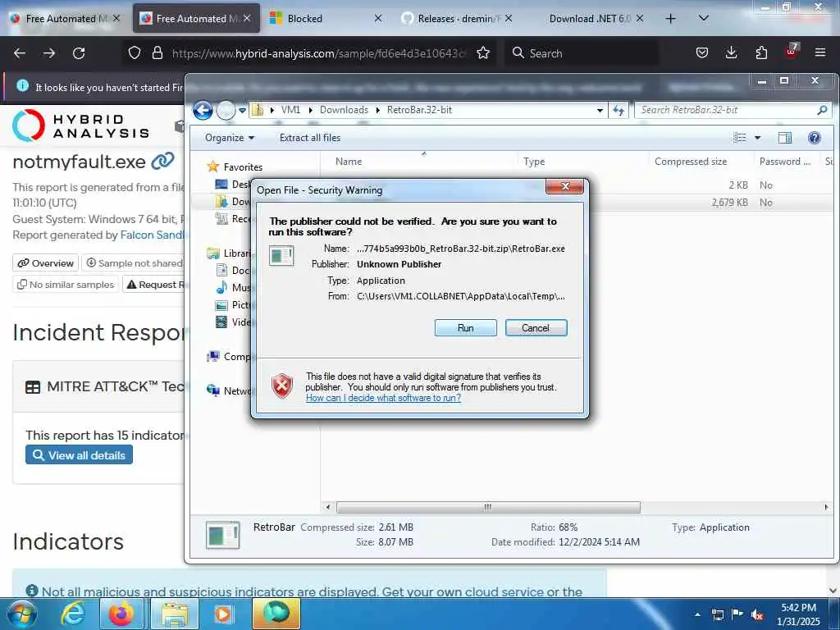Open Windows Start menu

(x=22, y=614)
